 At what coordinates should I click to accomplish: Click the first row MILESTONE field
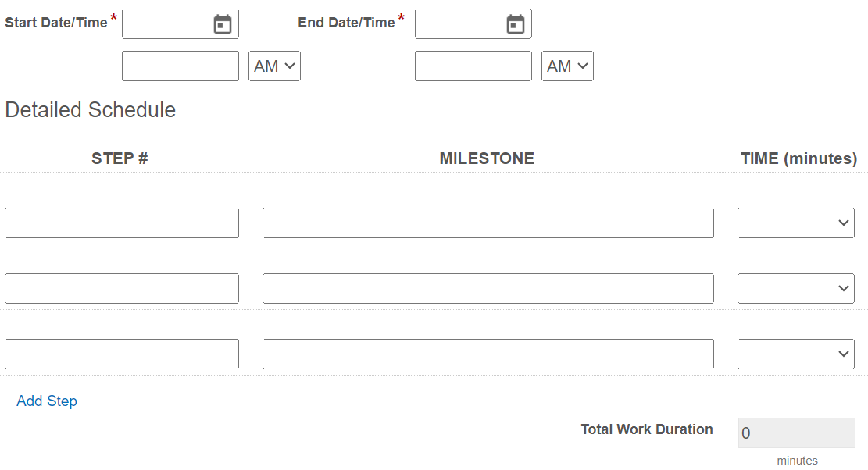point(488,223)
